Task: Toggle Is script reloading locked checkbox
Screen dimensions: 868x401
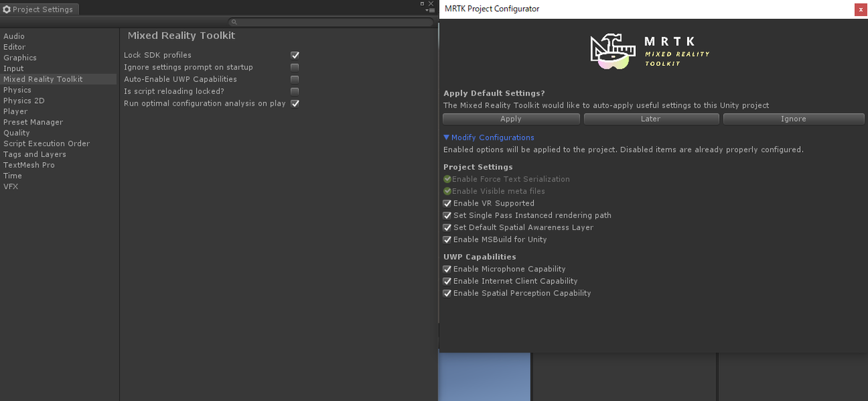Action: [295, 91]
